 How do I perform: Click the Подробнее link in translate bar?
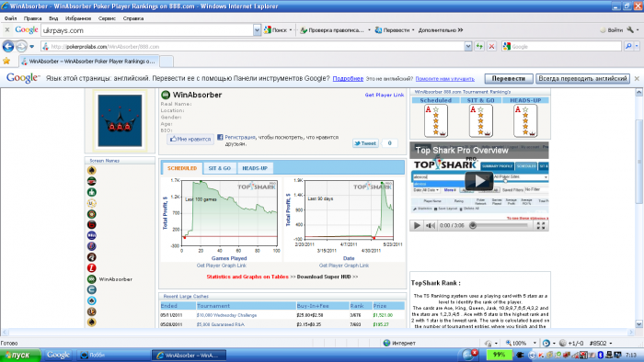coord(348,78)
